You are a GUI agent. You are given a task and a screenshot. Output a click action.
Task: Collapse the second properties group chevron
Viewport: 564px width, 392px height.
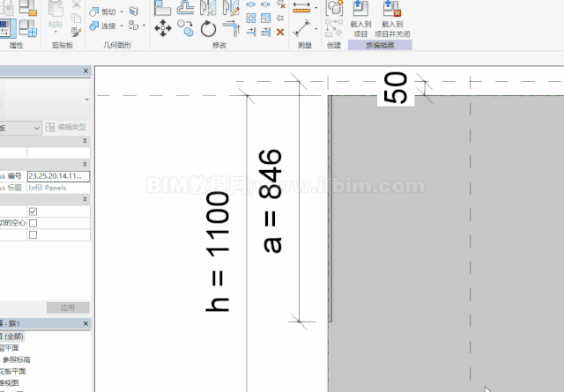(x=85, y=164)
